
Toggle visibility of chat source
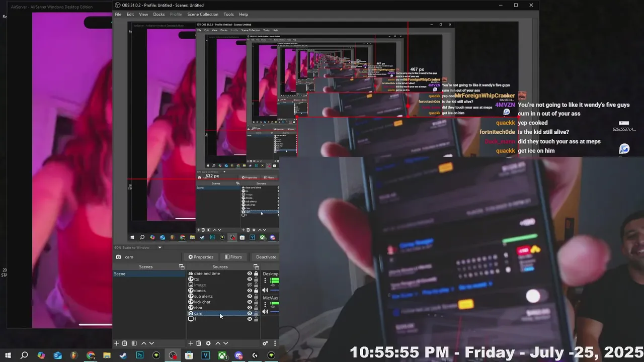(250, 308)
